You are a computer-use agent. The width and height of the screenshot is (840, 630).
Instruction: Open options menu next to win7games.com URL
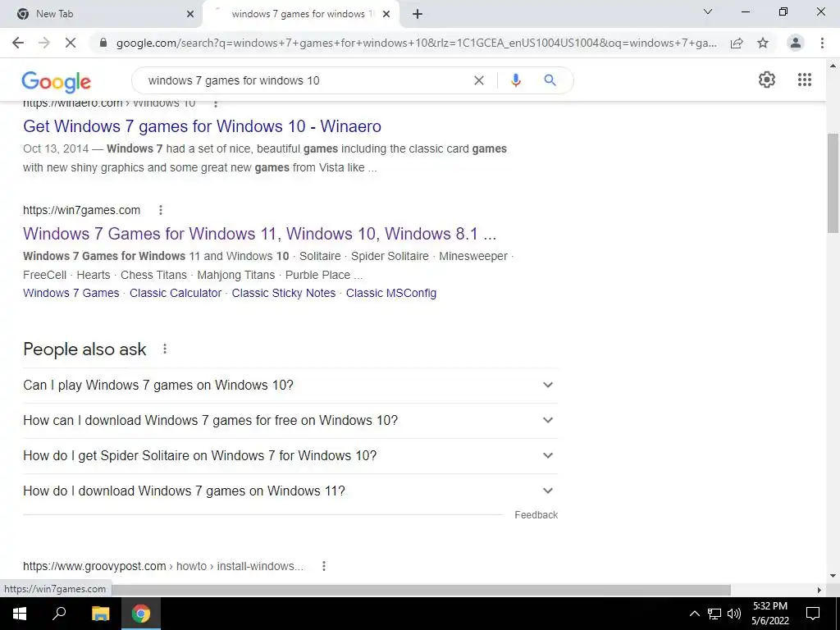[161, 210]
